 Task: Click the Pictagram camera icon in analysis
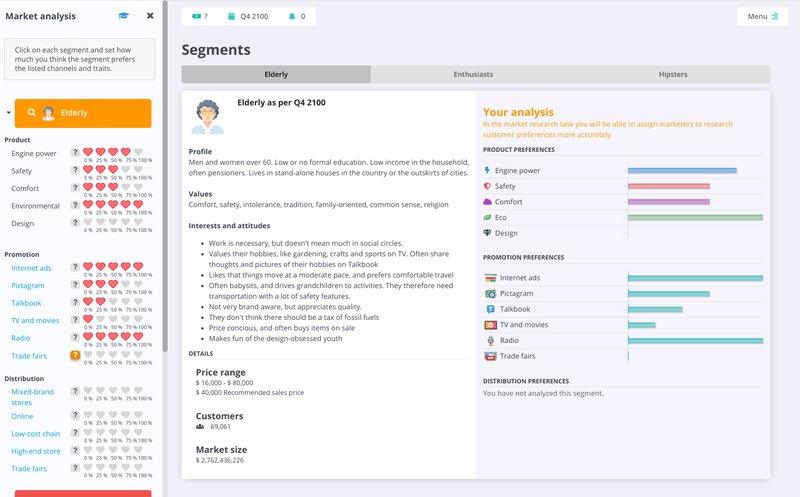490,293
